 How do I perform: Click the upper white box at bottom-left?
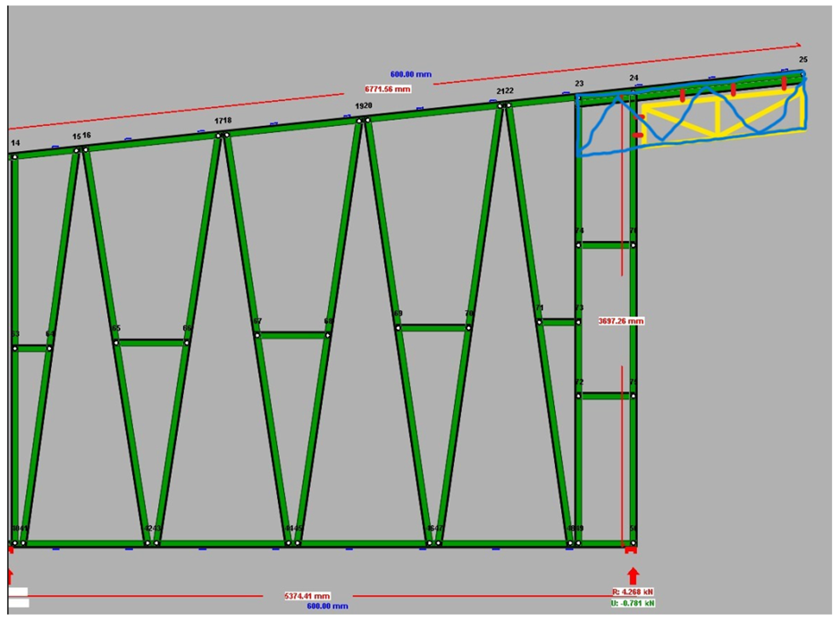tap(18, 592)
